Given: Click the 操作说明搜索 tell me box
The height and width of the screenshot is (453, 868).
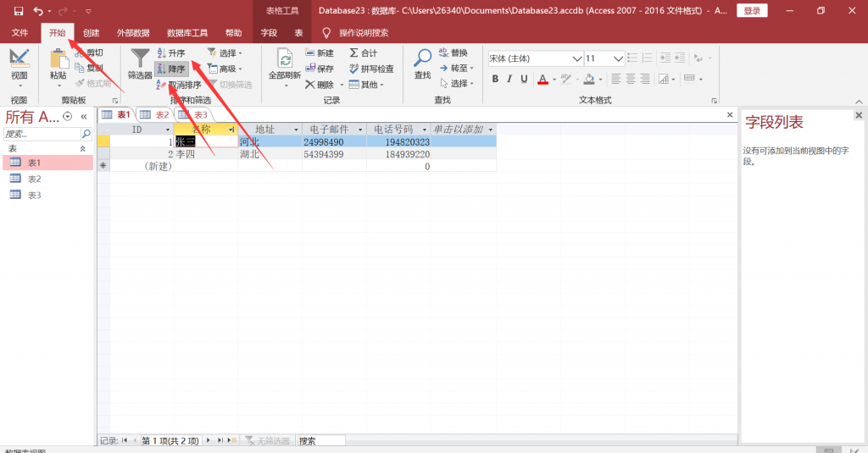Looking at the screenshot, I should [x=364, y=33].
